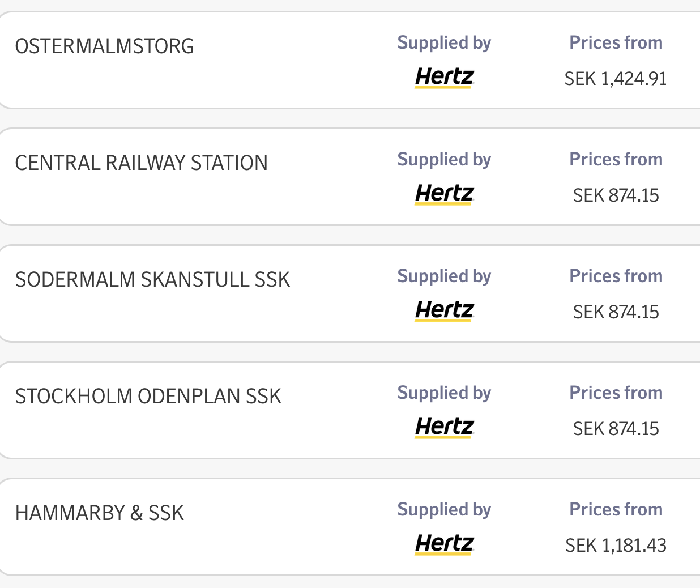This screenshot has height=588, width=700.
Task: Click the SEK 1,424.91 price
Action: click(x=616, y=79)
